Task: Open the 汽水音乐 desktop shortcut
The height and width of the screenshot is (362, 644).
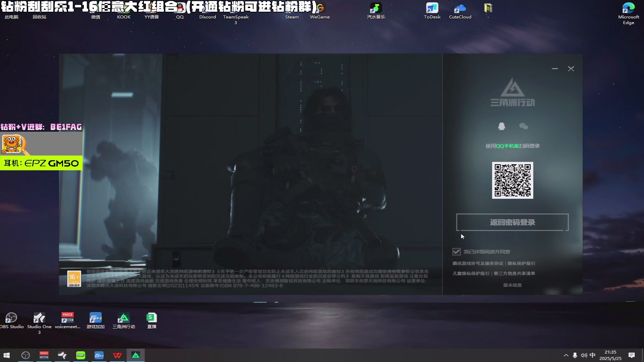Action: coord(376,11)
